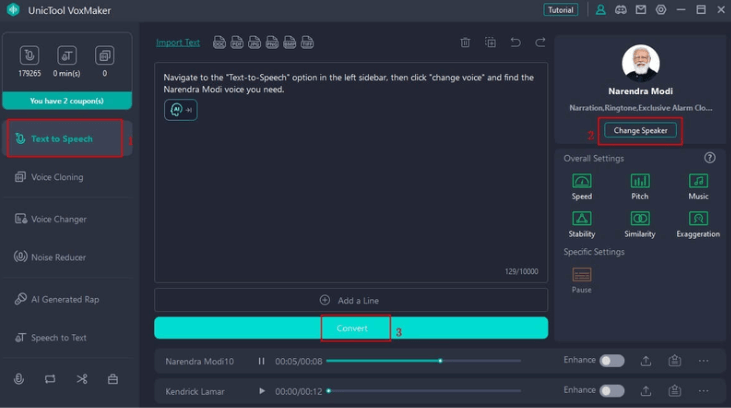Open the Speed setting icon
Image resolution: width=731 pixels, height=408 pixels.
pos(581,181)
